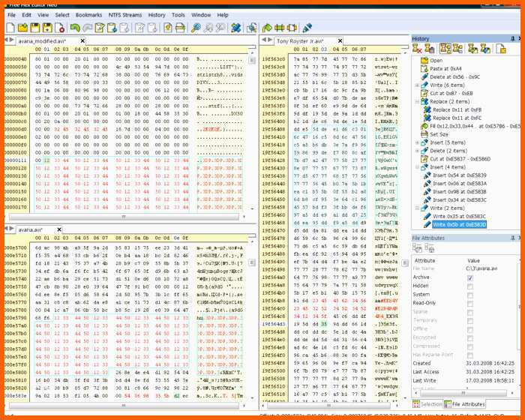Click the green Fill selection icon
This screenshot has width=525, height=420.
[267, 28]
